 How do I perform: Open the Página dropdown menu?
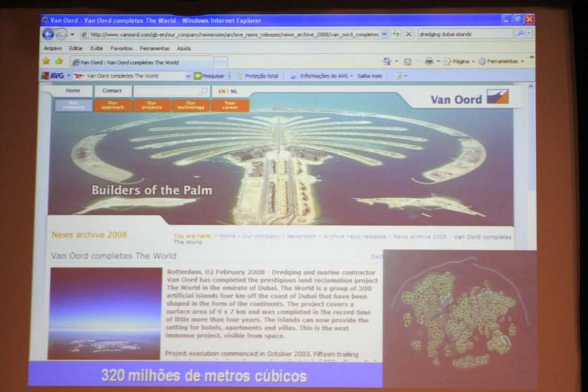459,61
